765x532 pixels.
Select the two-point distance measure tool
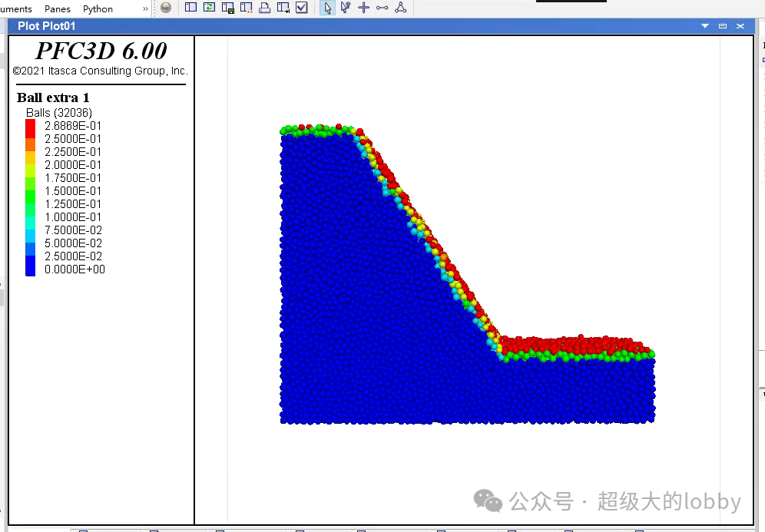coord(382,8)
